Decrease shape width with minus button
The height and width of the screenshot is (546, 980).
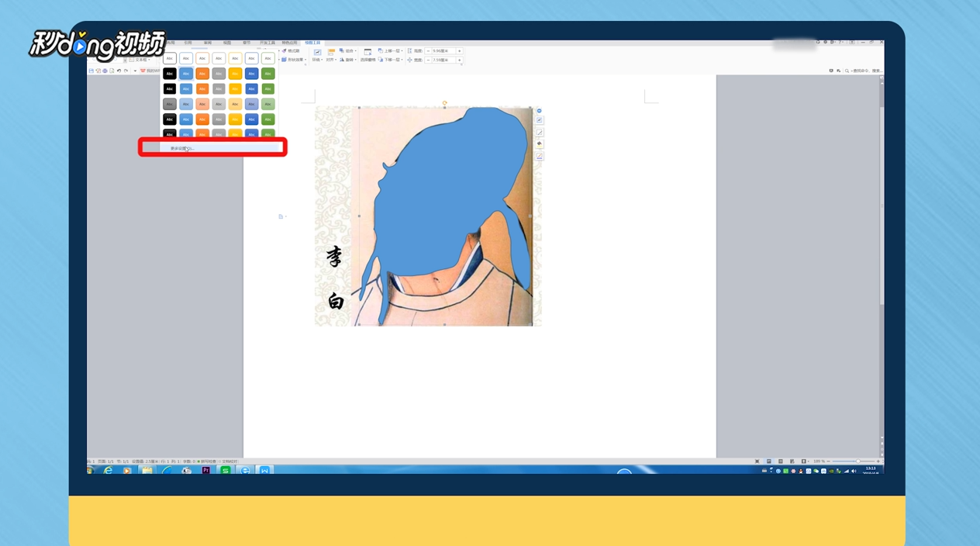click(429, 60)
